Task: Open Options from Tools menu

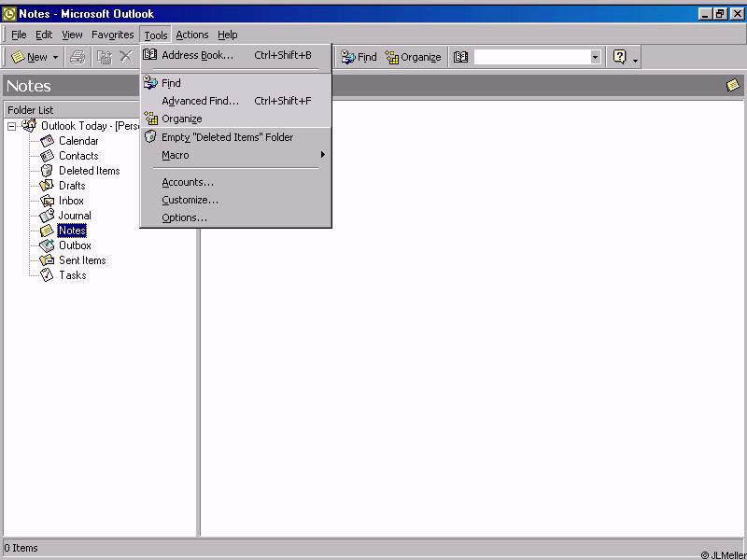Action: click(x=236, y=217)
